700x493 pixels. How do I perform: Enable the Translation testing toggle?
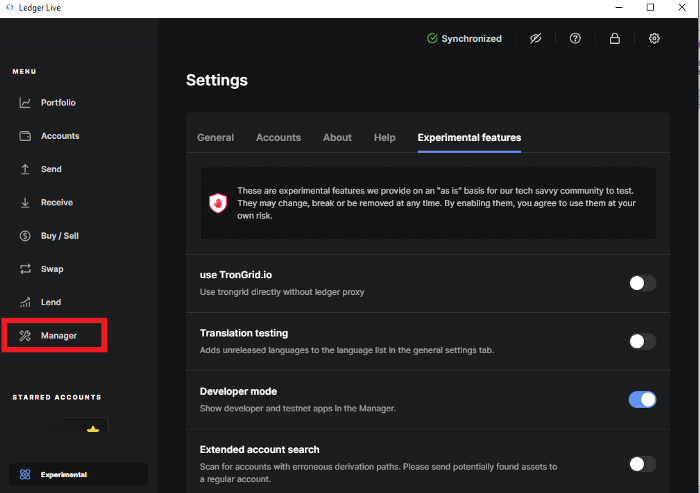[x=642, y=342]
